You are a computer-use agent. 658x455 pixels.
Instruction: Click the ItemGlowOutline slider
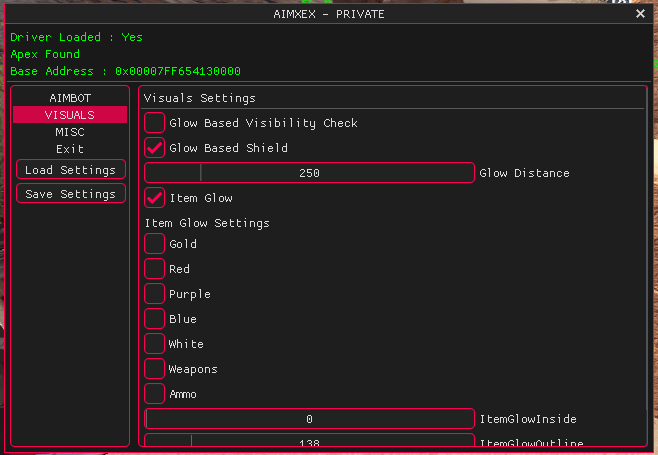[x=309, y=441]
